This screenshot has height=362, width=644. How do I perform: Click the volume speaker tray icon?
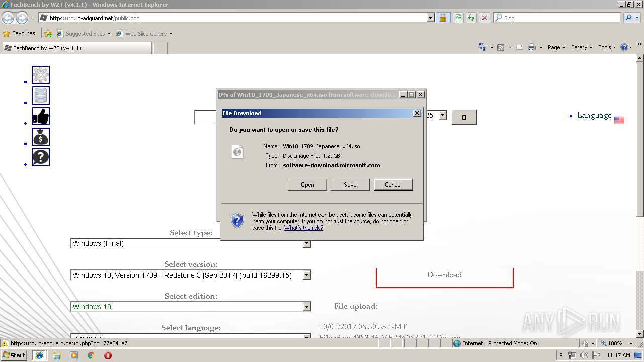coord(584,355)
